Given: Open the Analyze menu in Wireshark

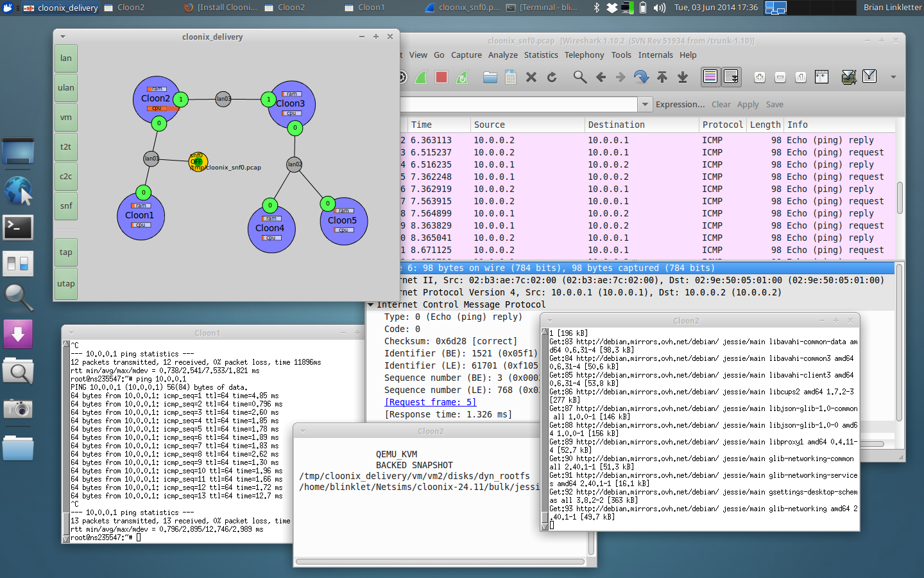Looking at the screenshot, I should 503,55.
